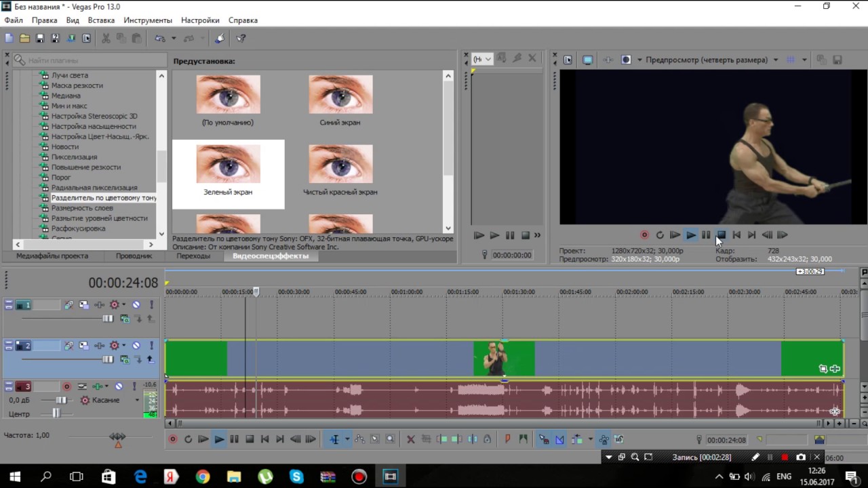Click the split-screen view icon in the preview toolbar
The width and height of the screenshot is (868, 488).
626,60
